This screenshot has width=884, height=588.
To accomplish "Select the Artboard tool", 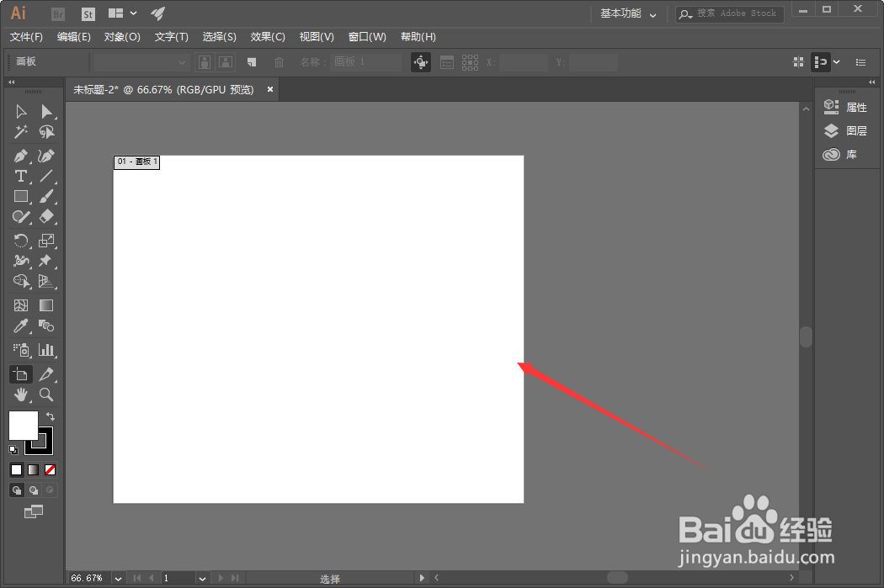I will coord(21,374).
